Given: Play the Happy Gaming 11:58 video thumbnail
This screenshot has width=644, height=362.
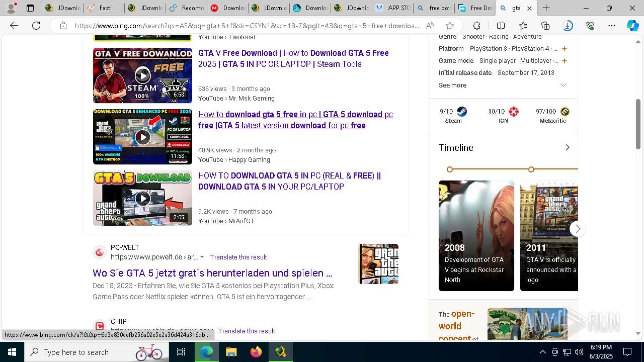Looking at the screenshot, I should click(142, 137).
